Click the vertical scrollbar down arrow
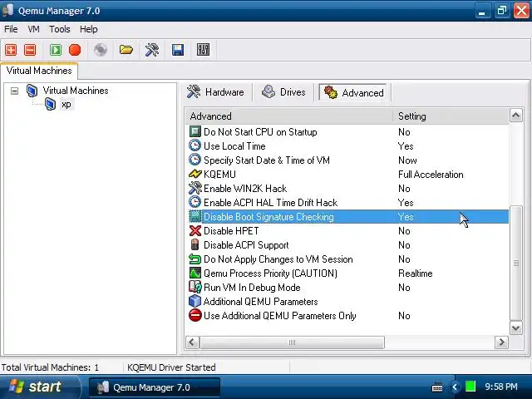Viewport: 532px width, 399px height. 515,328
